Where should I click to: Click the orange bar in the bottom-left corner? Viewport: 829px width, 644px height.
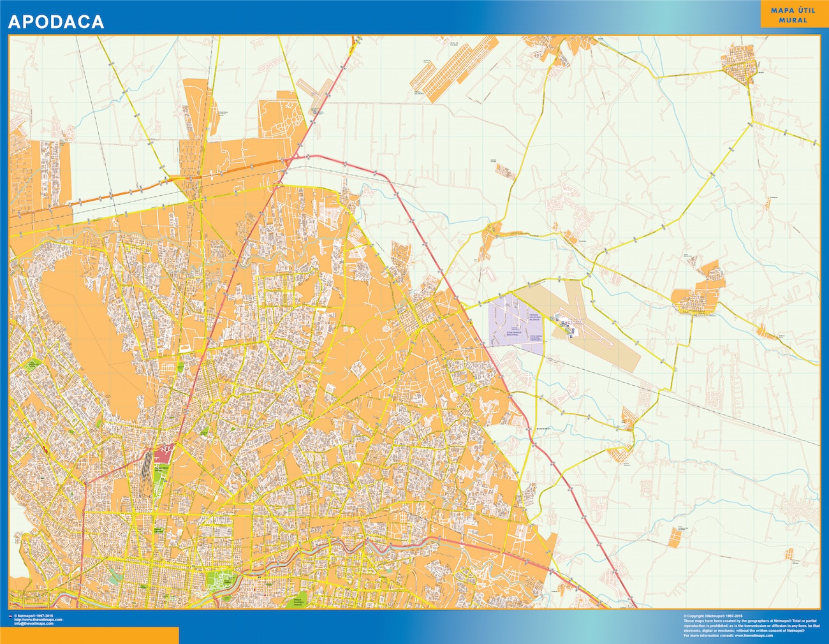(89, 635)
